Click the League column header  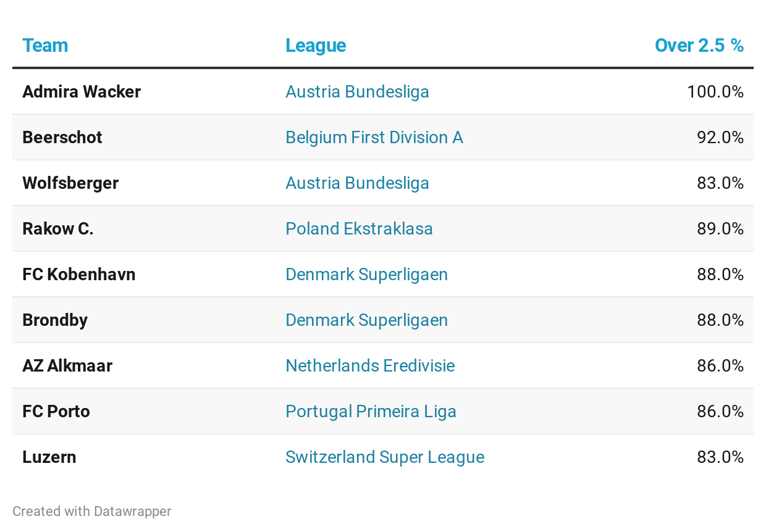pos(315,46)
